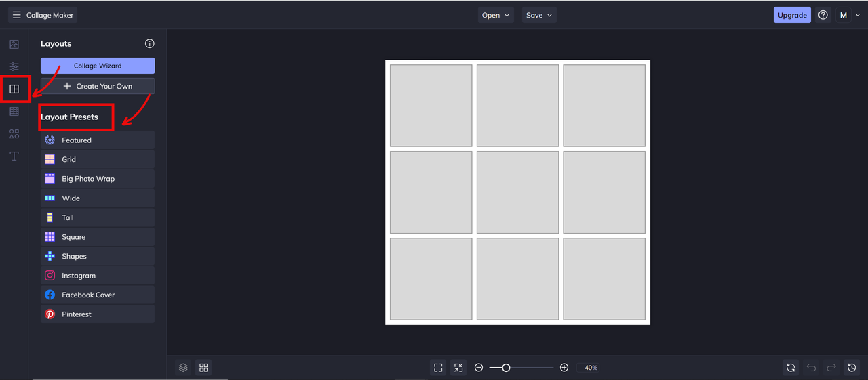The height and width of the screenshot is (380, 868).
Task: Open the account M profile dropdown
Action: pyautogui.click(x=848, y=15)
